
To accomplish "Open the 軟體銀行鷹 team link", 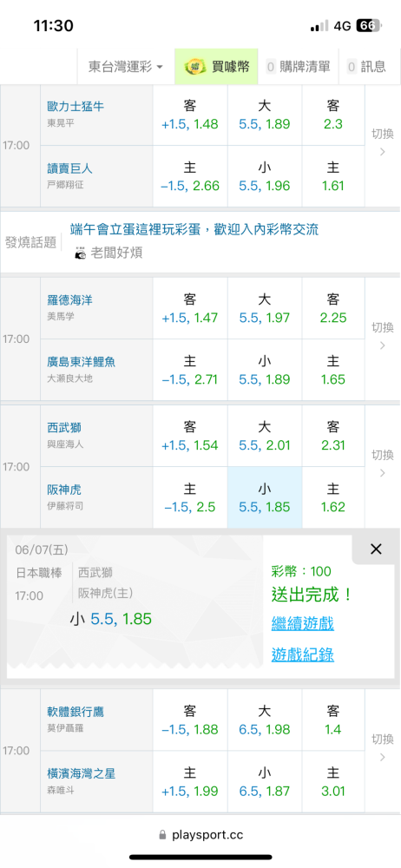I will [x=76, y=712].
